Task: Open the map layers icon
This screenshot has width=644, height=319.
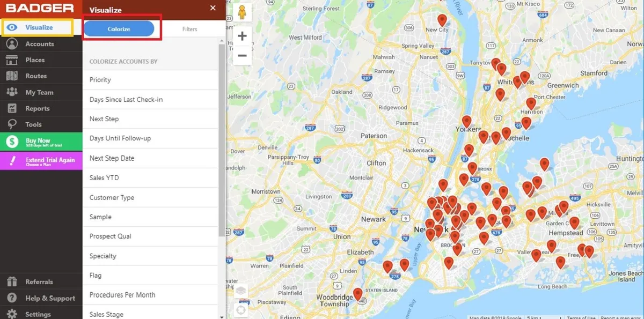Action: click(x=241, y=292)
